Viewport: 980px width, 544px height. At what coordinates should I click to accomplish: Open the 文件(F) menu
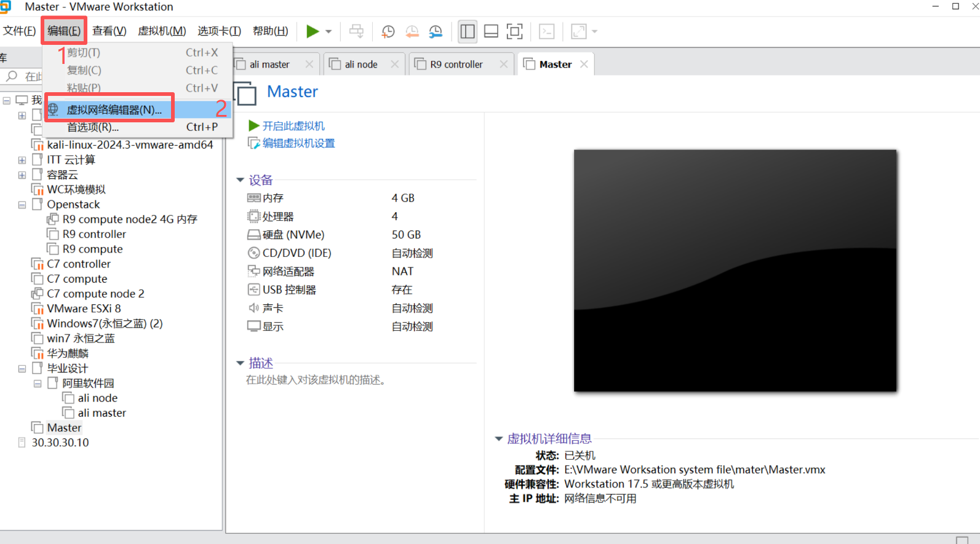[x=19, y=31]
